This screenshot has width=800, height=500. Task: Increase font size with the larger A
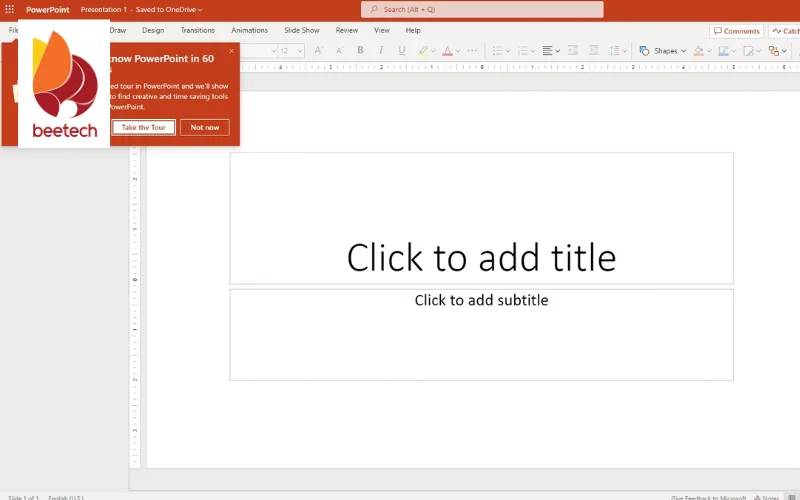tap(318, 51)
